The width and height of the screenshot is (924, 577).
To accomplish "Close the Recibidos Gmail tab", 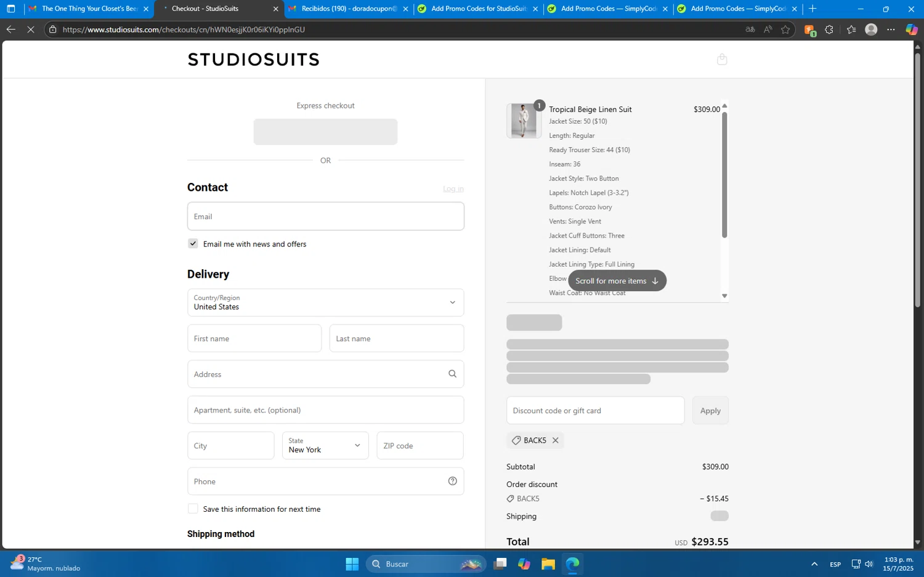I will point(405,9).
